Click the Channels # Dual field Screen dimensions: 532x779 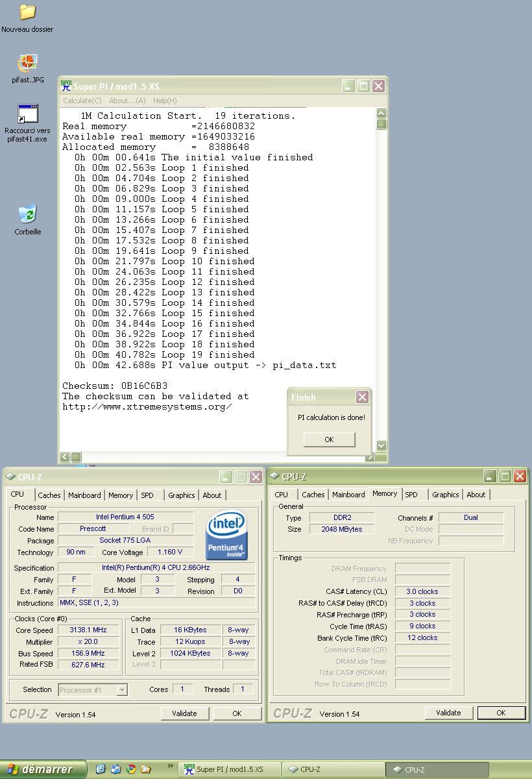471,517
